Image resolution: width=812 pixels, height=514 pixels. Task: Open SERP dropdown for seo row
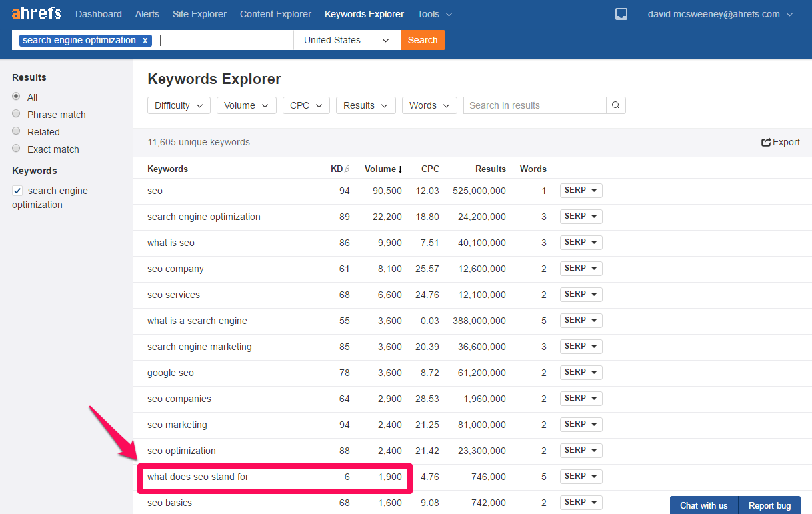[581, 191]
